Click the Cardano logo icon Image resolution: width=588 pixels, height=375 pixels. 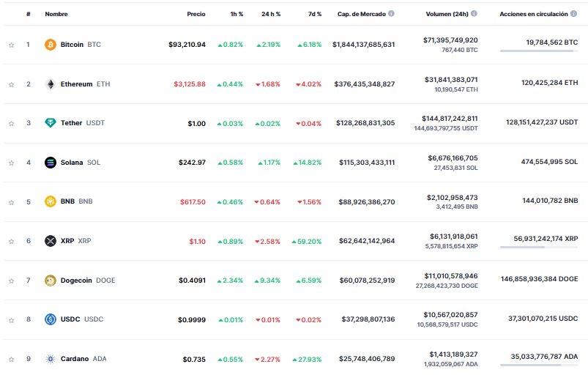pos(51,359)
